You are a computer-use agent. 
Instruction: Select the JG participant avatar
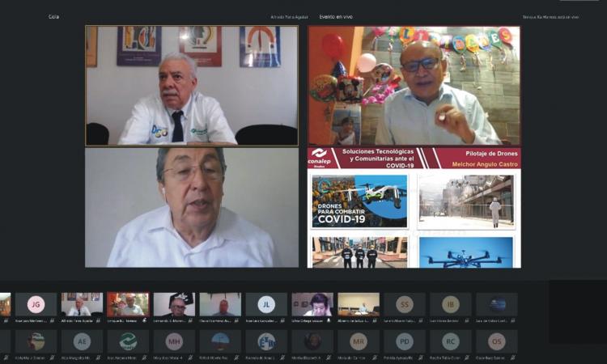pos(36,304)
